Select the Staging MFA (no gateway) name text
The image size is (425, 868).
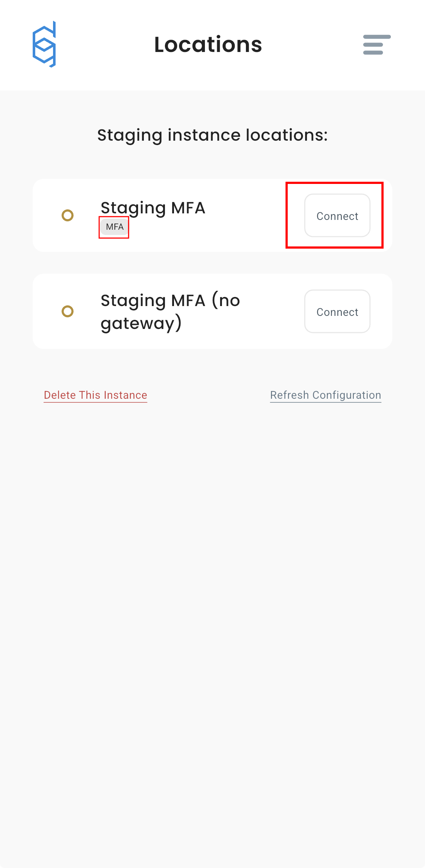coord(170,301)
